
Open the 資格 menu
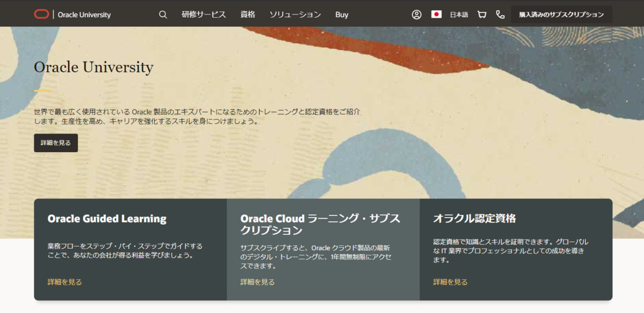(x=248, y=14)
